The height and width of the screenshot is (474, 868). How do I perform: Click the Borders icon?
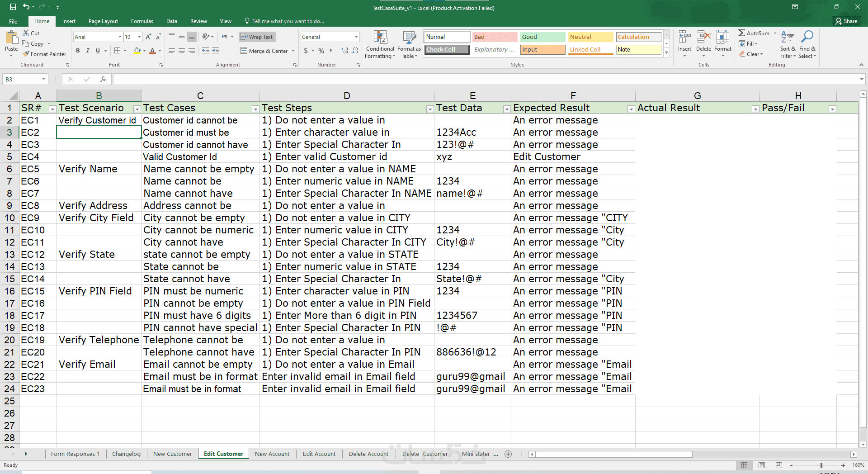pyautogui.click(x=118, y=51)
